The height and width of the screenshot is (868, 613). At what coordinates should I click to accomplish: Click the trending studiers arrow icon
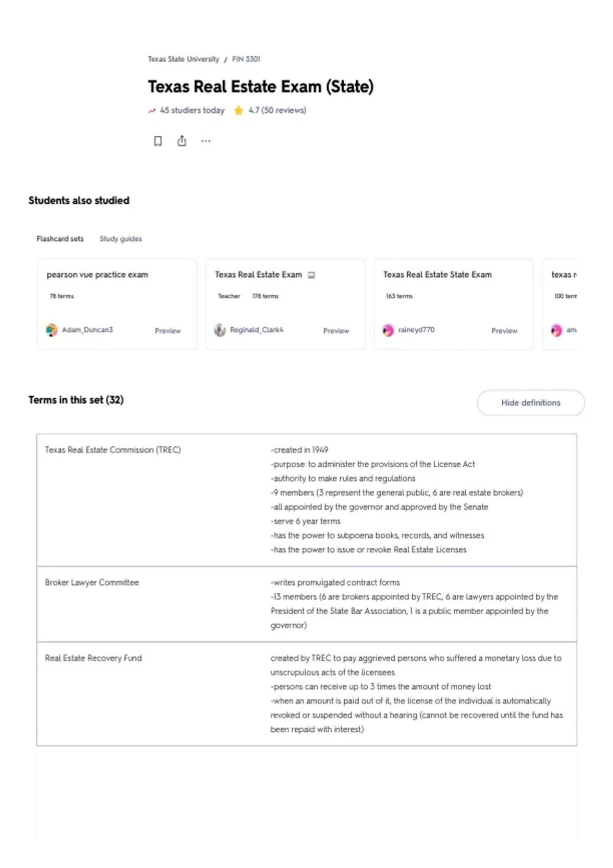point(152,111)
